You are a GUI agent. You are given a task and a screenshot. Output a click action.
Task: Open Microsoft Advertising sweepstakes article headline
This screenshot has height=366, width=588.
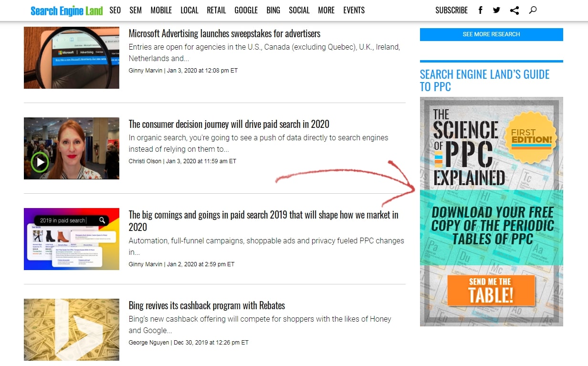click(224, 33)
